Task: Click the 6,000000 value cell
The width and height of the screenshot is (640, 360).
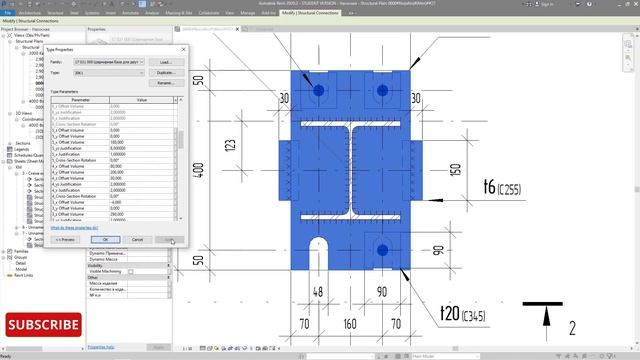Action: [142, 149]
